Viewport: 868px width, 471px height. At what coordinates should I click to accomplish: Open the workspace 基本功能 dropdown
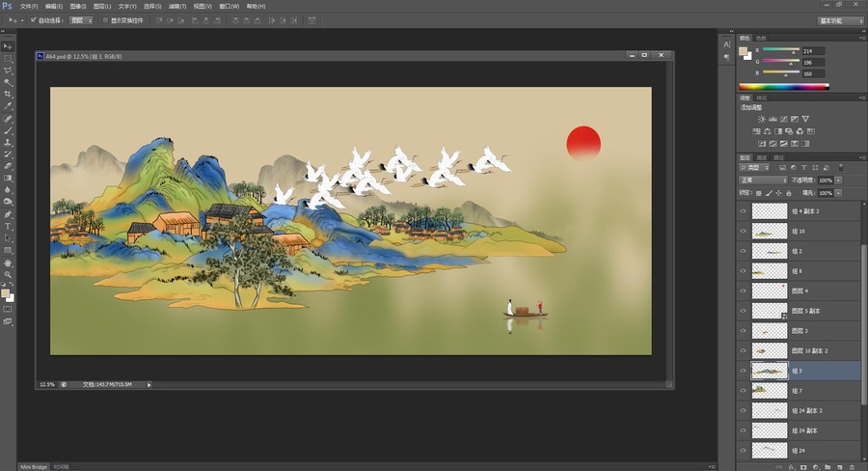840,20
